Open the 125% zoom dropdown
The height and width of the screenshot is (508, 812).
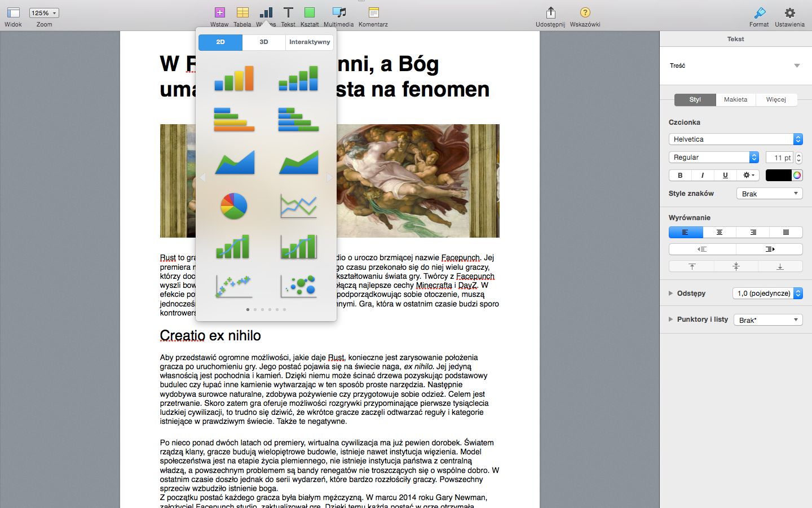pos(44,12)
